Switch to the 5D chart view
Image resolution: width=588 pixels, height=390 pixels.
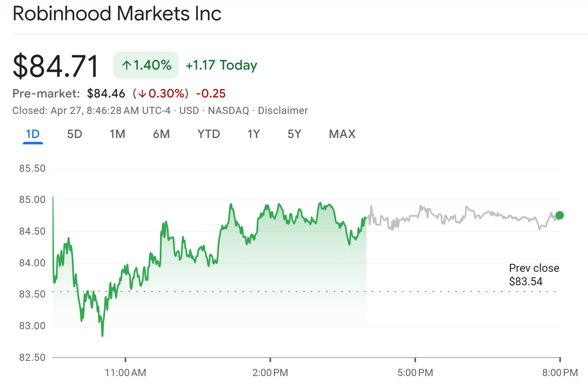coord(74,134)
